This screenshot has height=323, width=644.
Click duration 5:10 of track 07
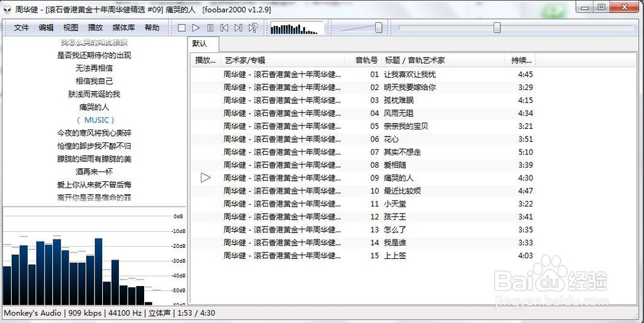[525, 152]
